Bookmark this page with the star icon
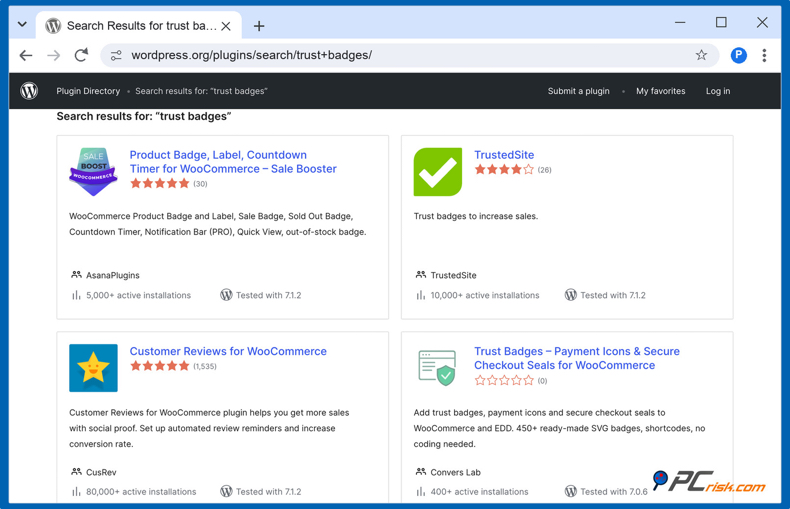The width and height of the screenshot is (790, 509). pos(701,55)
